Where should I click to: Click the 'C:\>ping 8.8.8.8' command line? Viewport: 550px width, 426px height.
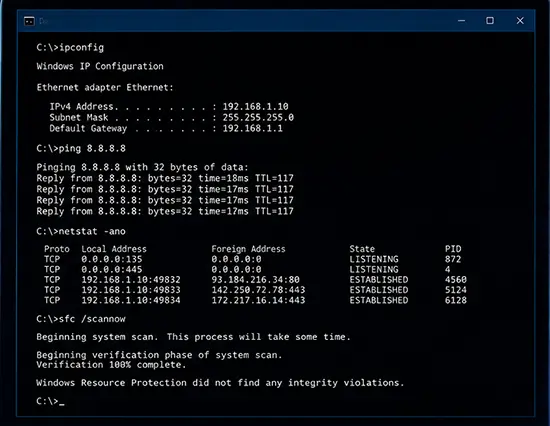click(x=81, y=148)
